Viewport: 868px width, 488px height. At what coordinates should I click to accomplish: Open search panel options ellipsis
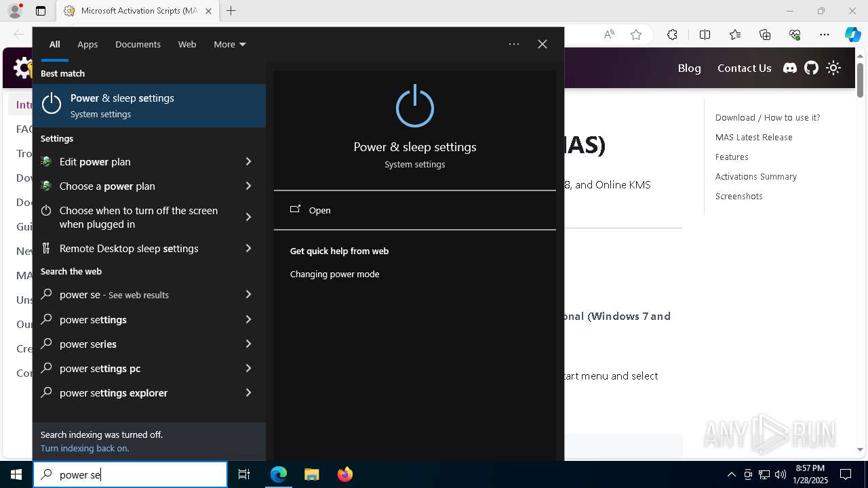coord(514,44)
